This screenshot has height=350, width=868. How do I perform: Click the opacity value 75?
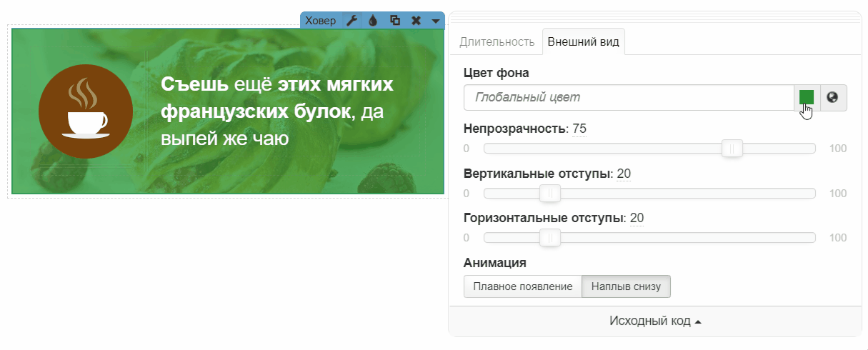point(579,129)
